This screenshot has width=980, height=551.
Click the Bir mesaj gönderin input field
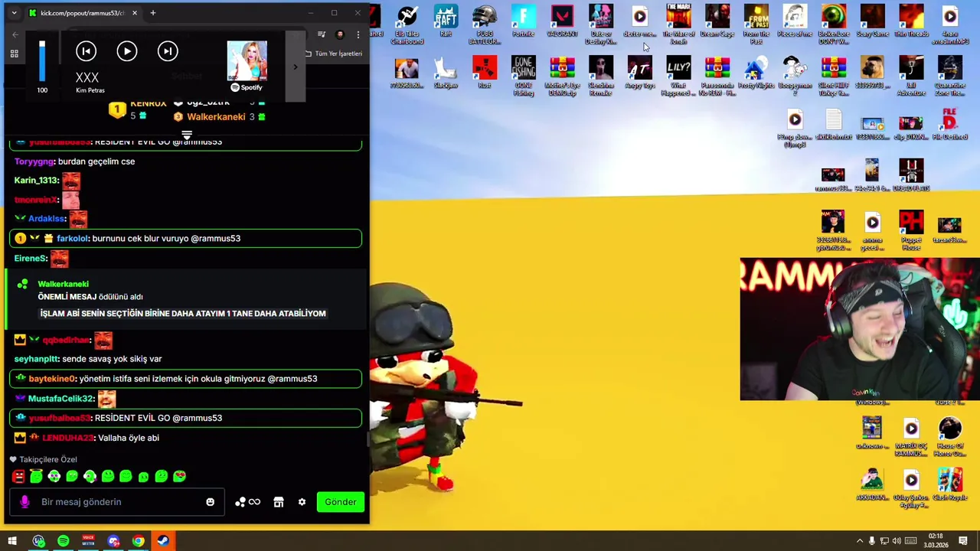[x=119, y=502]
